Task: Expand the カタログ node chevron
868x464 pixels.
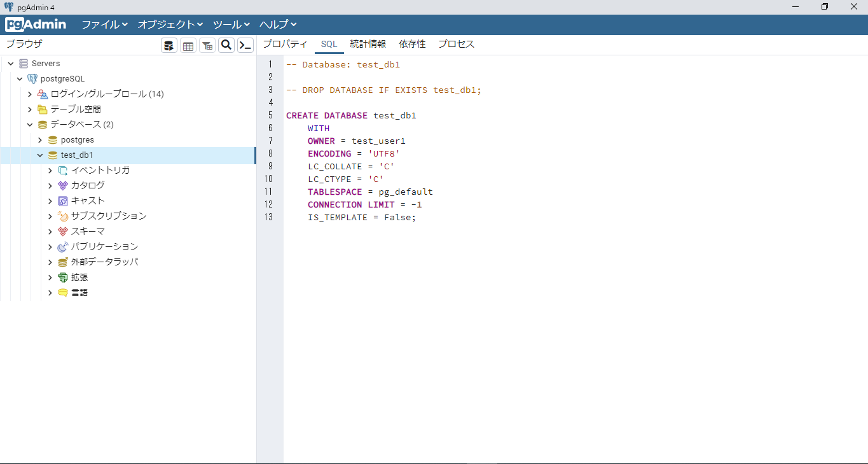Action: (x=50, y=186)
